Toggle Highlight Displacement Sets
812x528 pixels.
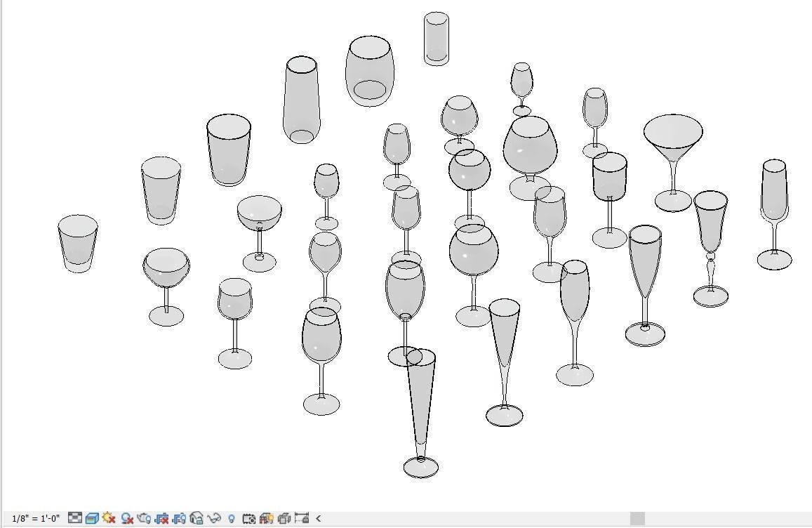[x=284, y=517]
